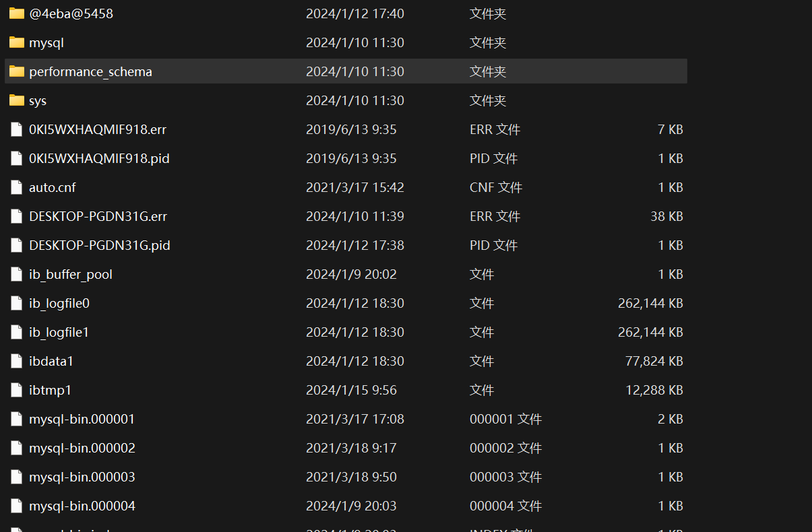Image resolution: width=812 pixels, height=532 pixels.
Task: Click the date 2024/1/15 9:56
Action: 351,390
